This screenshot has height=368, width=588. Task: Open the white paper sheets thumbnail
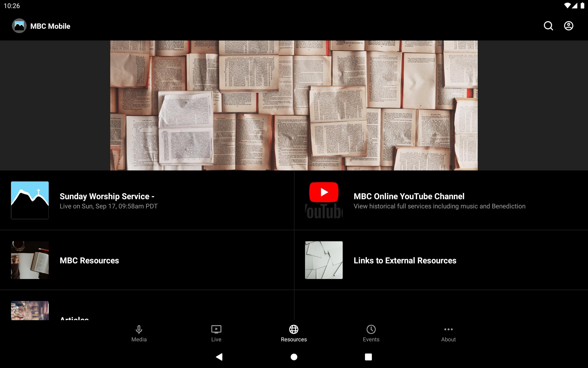pos(324,260)
